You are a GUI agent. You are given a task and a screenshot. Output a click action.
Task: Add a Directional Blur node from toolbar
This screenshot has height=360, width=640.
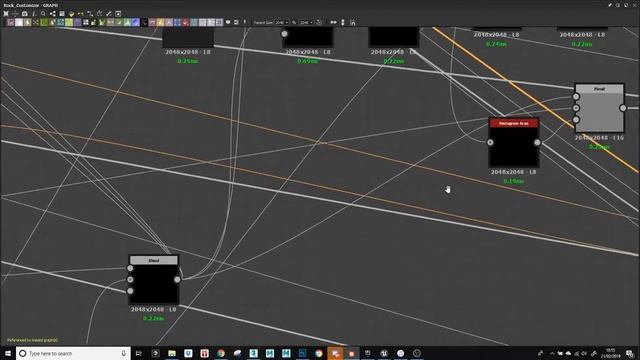pyautogui.click(x=52, y=22)
